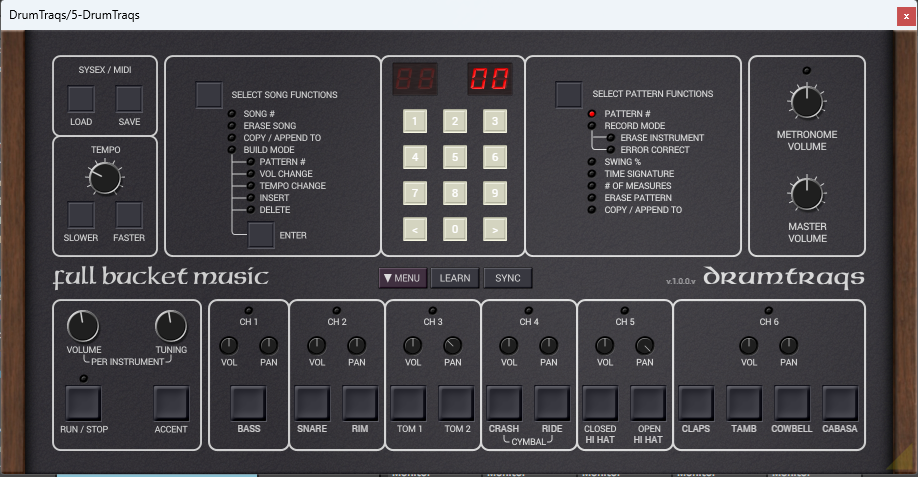Click the lit PATTERN # indicator LED
Viewport: 918px width, 477px height.
tap(592, 114)
